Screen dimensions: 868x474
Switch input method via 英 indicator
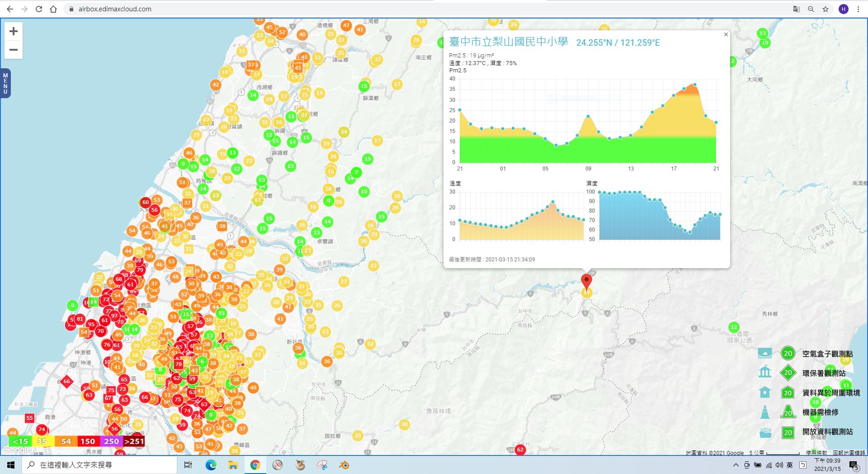pyautogui.click(x=790, y=465)
